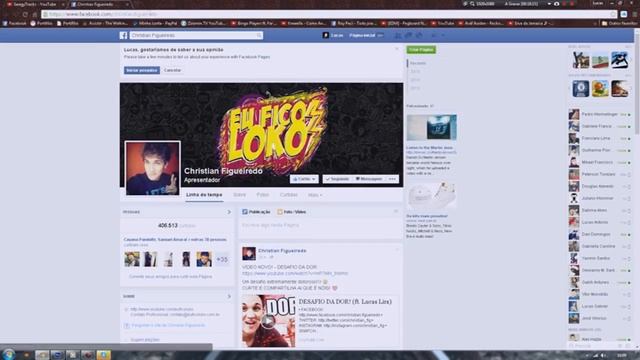This screenshot has height=360, width=640.
Task: Switch to the Fotos tab
Action: point(262,195)
